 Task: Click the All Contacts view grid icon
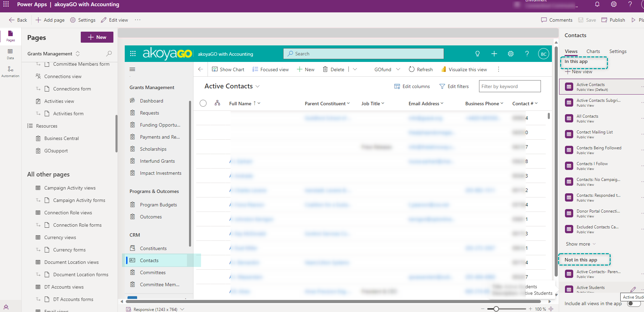pos(569,118)
